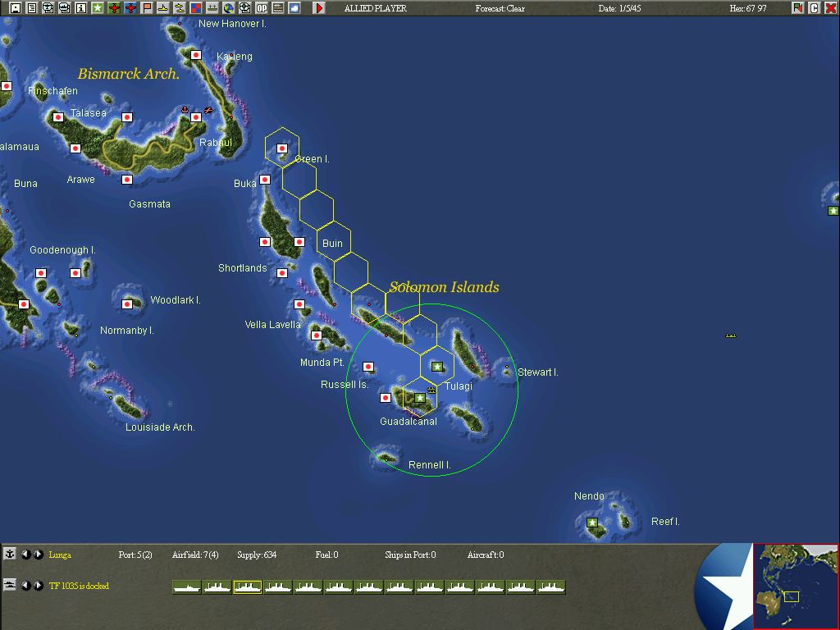Click the 'Airfield: 7(4)' value
Screen dimensions: 840x630
[195, 555]
